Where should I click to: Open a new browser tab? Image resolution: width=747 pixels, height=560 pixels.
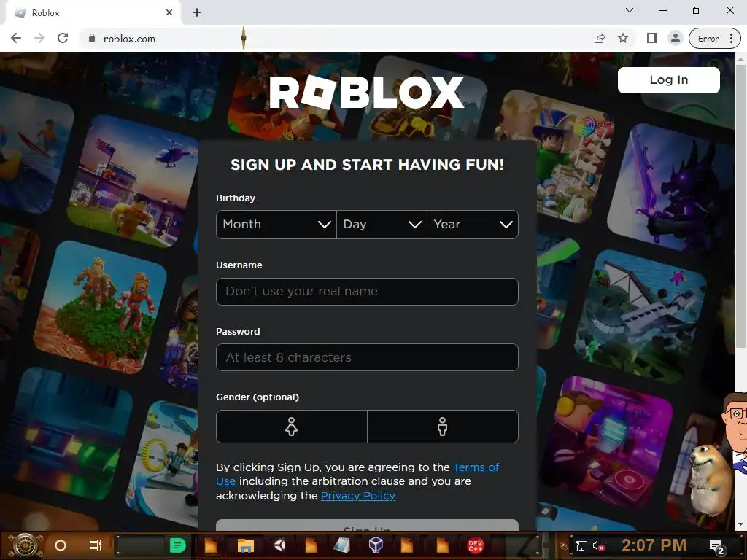coord(197,12)
